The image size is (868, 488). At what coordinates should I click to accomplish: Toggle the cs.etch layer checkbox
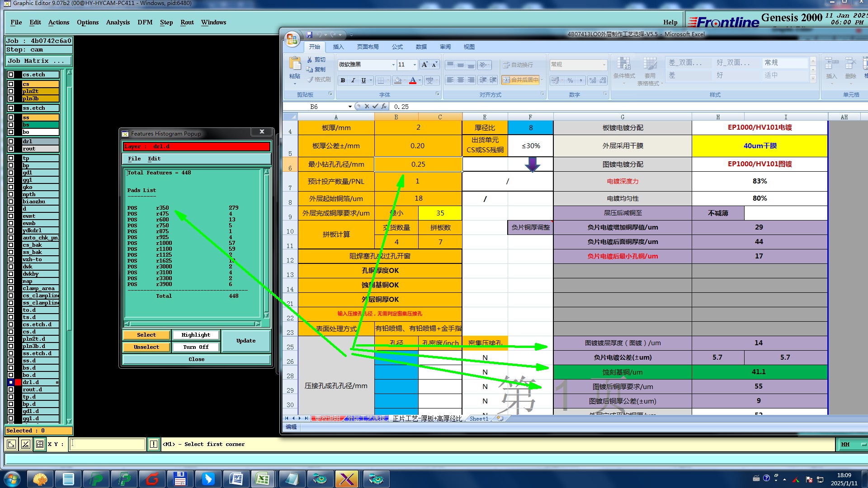pos(11,75)
